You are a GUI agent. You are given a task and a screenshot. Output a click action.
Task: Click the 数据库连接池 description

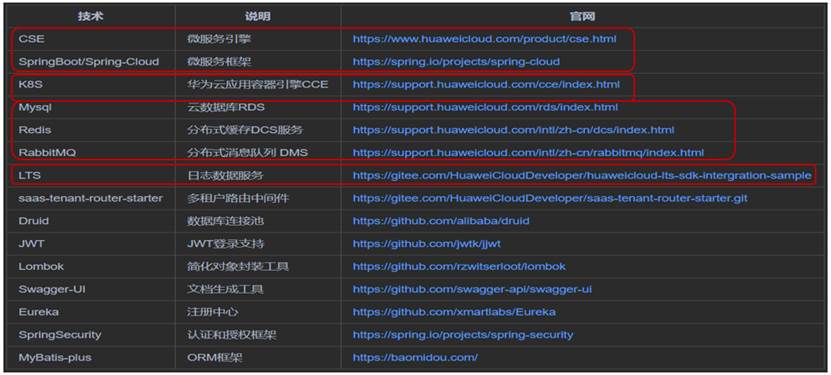[x=225, y=221]
